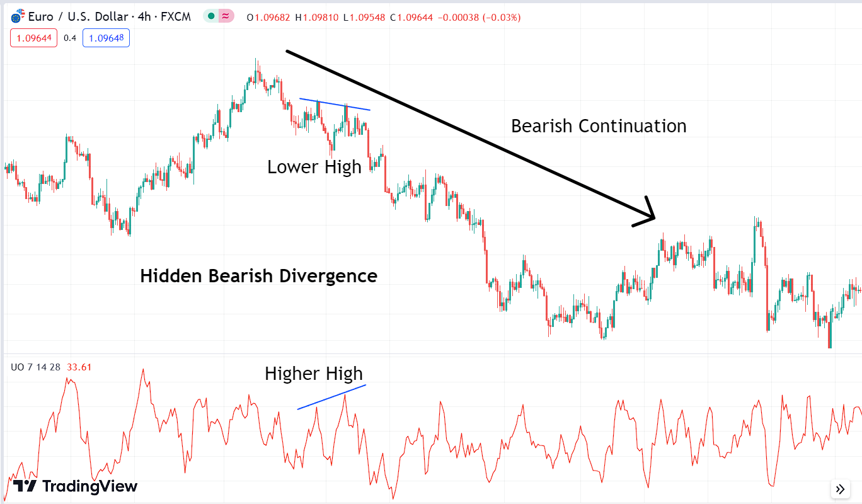This screenshot has height=504, width=862.
Task: Click the UO value 33.61
Action: click(79, 367)
